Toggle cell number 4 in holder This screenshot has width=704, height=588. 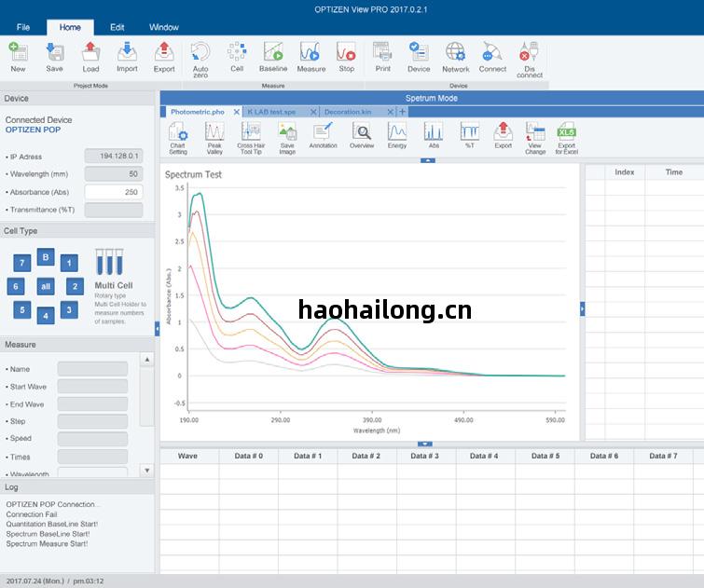tap(45, 316)
